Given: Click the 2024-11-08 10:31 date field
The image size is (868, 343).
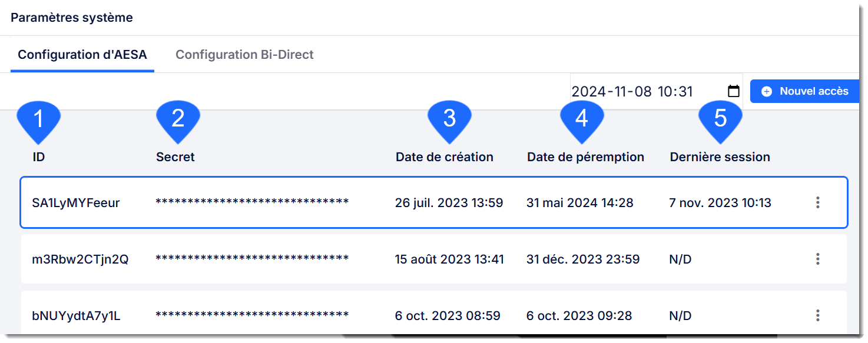Looking at the screenshot, I should 656,91.
